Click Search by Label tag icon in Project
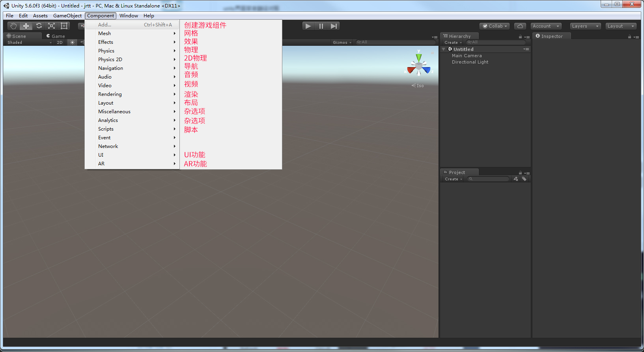The image size is (644, 352). tap(524, 179)
